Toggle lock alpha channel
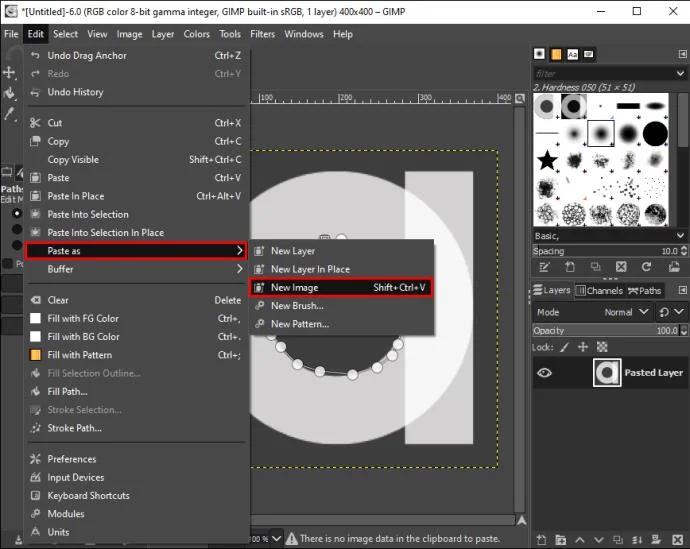Image resolution: width=690 pixels, height=549 pixels. click(x=602, y=348)
